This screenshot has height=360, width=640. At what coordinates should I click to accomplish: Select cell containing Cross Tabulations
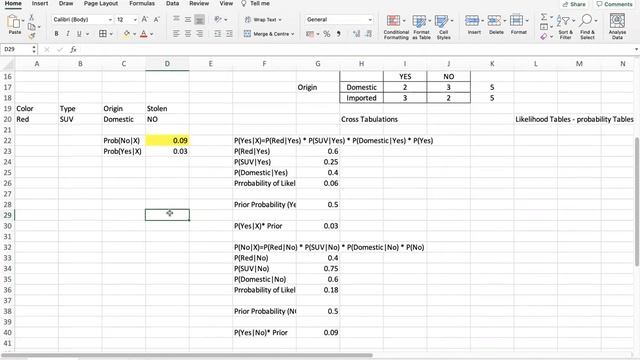[369, 119]
